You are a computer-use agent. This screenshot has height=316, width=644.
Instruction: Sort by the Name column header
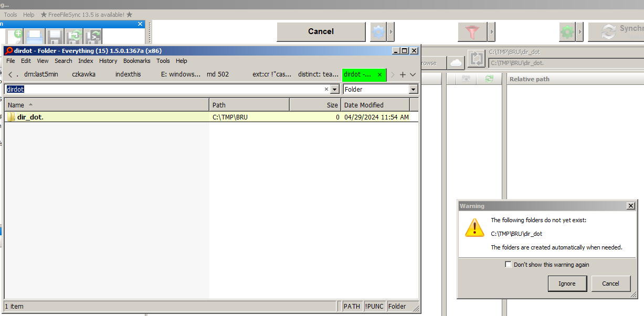[107, 105]
